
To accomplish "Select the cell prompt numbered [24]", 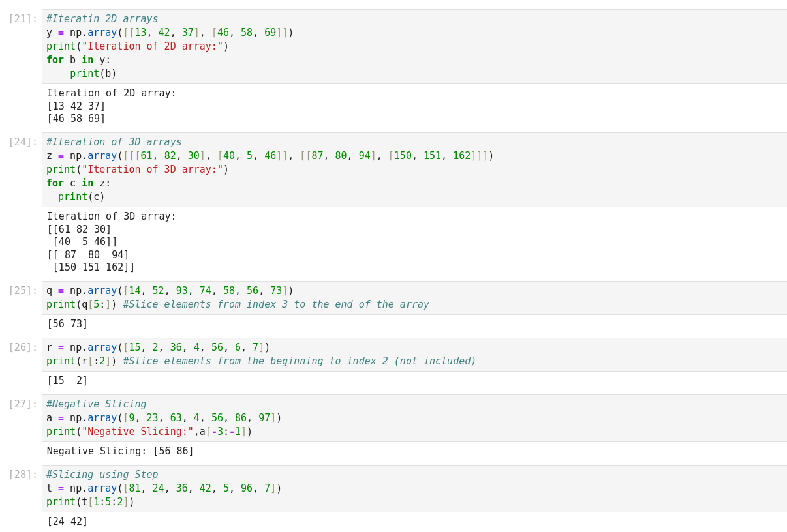I will [x=23, y=142].
